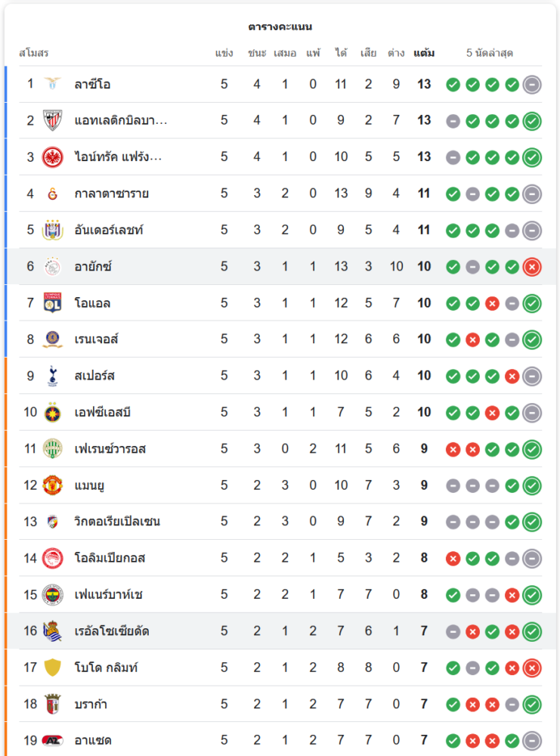Click the Real Sociedad crest icon
Viewport: 560px width, 756px height.
point(52,631)
